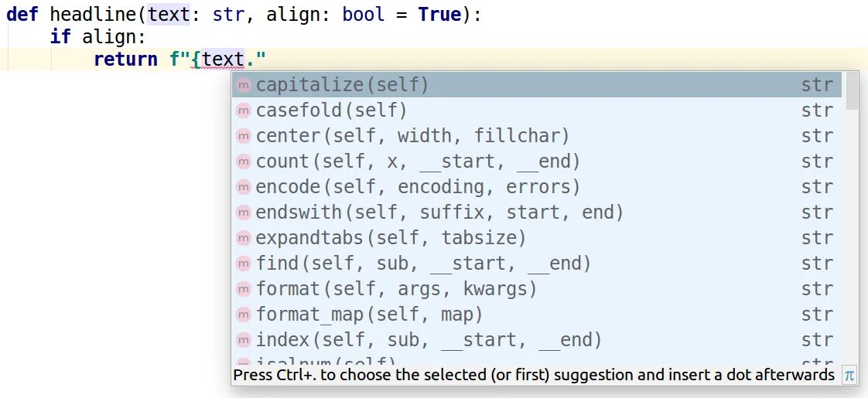Choose the casefold(self) completion item
868x398 pixels.
click(331, 111)
